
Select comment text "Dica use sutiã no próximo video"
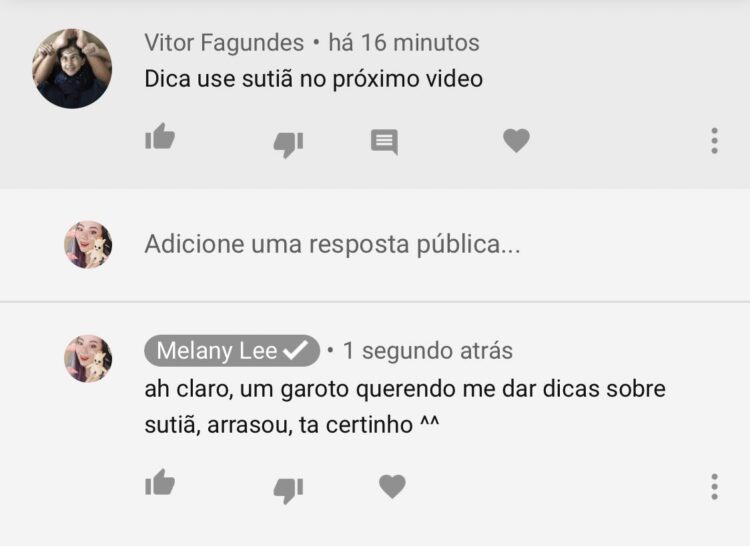[x=314, y=79]
